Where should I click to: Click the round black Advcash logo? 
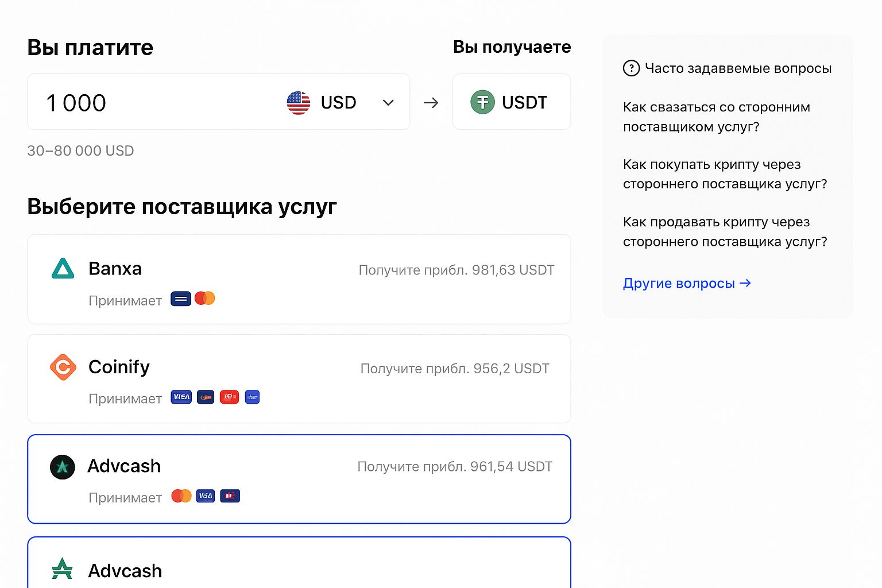pyautogui.click(x=63, y=467)
